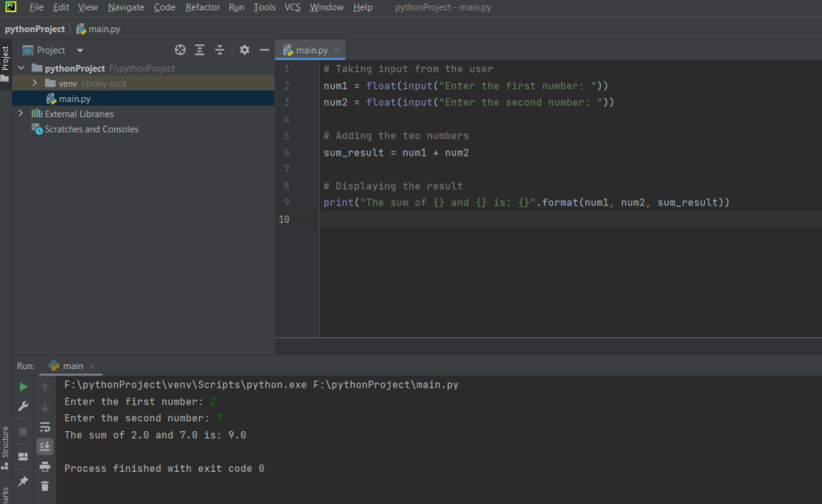Open the Refactor menu
The image size is (822, 504).
tap(202, 7)
